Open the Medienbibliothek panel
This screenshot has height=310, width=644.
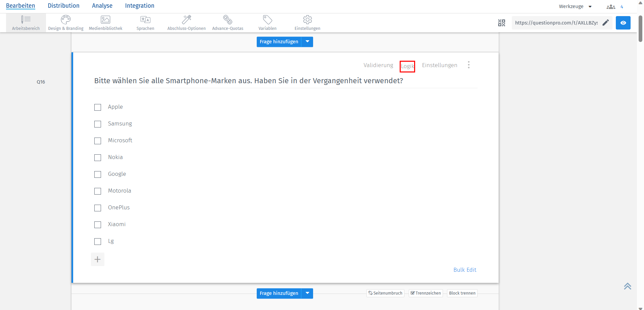tap(105, 22)
